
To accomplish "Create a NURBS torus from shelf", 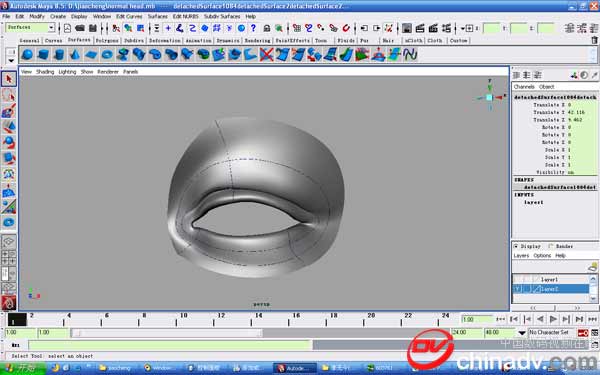I will tap(107, 54).
